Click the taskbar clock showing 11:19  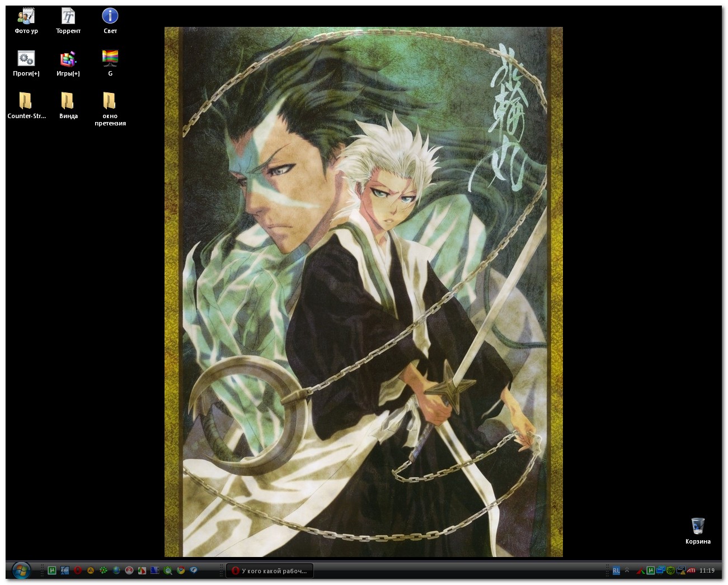pyautogui.click(x=707, y=570)
